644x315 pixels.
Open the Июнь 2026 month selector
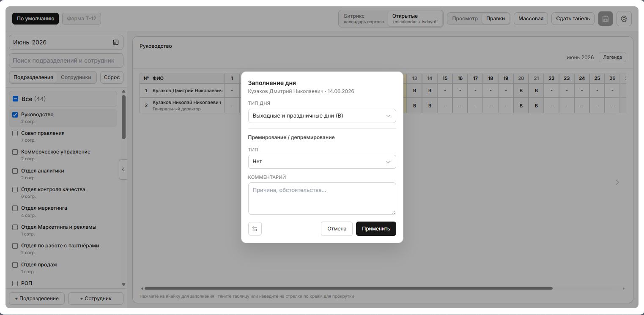(66, 42)
